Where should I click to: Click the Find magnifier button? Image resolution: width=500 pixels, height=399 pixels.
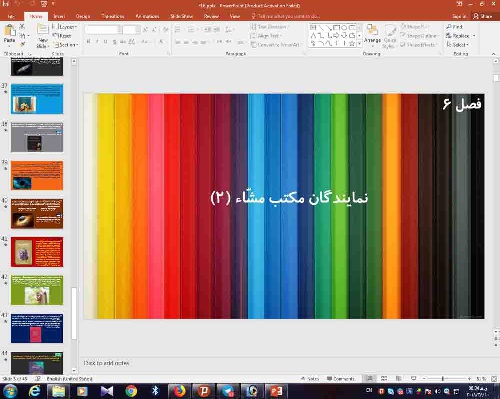point(455,26)
